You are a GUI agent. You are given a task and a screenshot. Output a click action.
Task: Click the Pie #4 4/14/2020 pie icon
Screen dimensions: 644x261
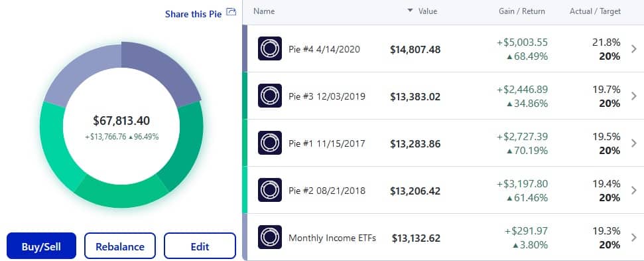pos(270,48)
